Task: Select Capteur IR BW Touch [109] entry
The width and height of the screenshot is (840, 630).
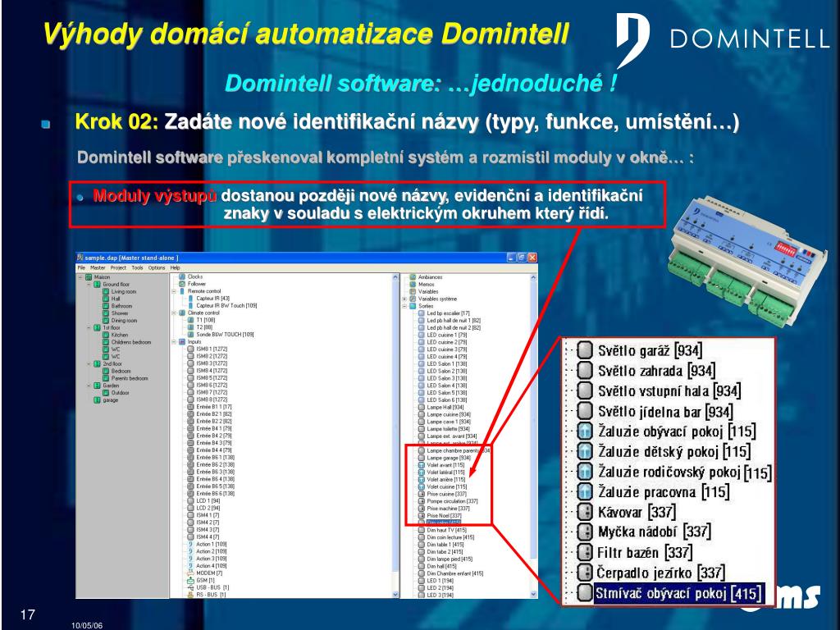Action: point(226,305)
